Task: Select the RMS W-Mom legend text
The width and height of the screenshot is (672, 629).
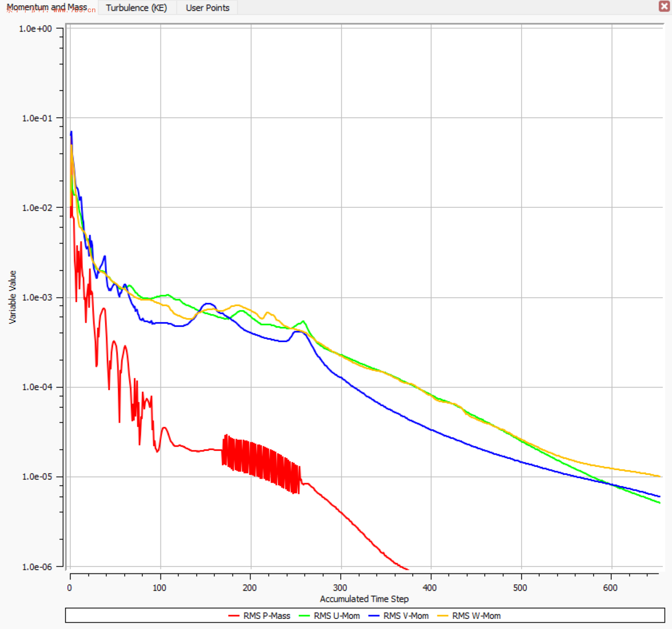Action: click(476, 616)
